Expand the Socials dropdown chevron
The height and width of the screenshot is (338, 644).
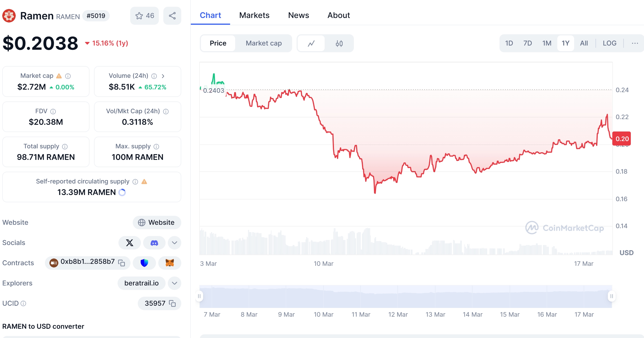pos(175,243)
